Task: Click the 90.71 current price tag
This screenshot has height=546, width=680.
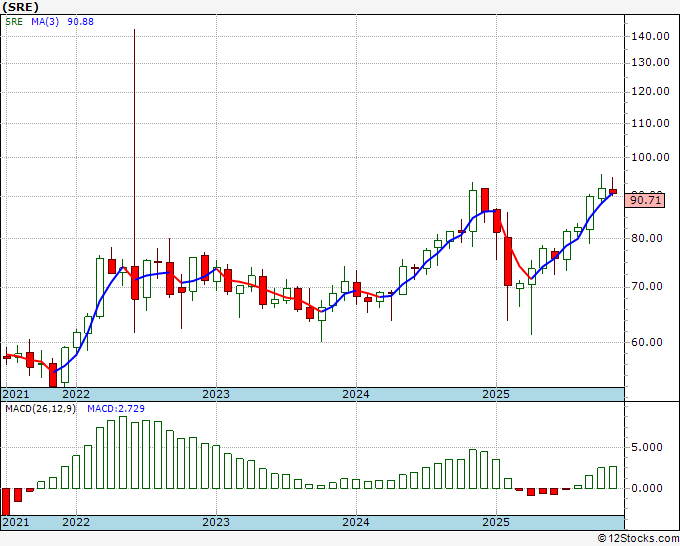Action: coord(645,200)
